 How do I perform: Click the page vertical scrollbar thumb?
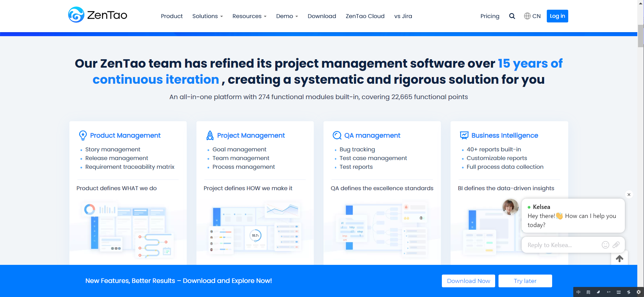(x=641, y=36)
